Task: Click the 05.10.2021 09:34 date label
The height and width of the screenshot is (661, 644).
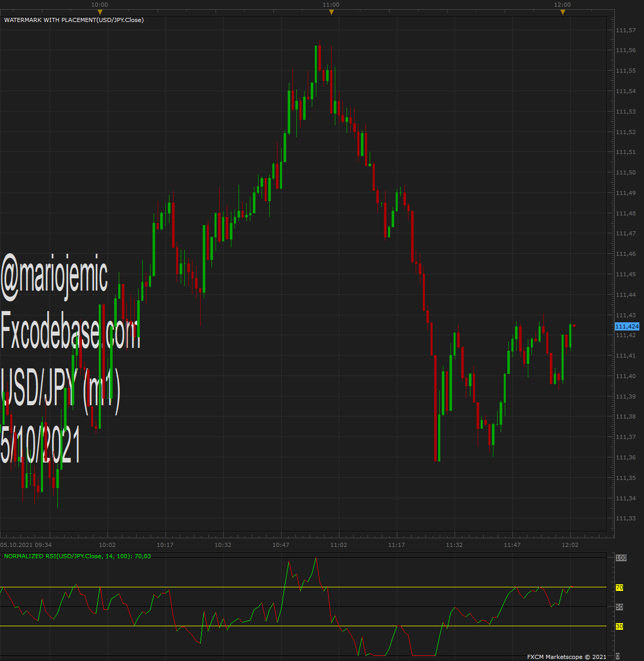Action: pos(26,545)
